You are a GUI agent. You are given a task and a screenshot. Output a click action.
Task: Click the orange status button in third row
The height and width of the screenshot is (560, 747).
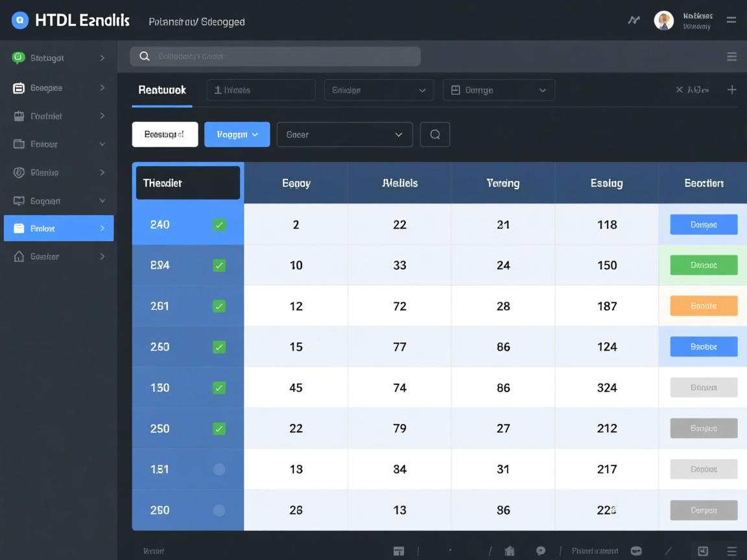pos(704,306)
